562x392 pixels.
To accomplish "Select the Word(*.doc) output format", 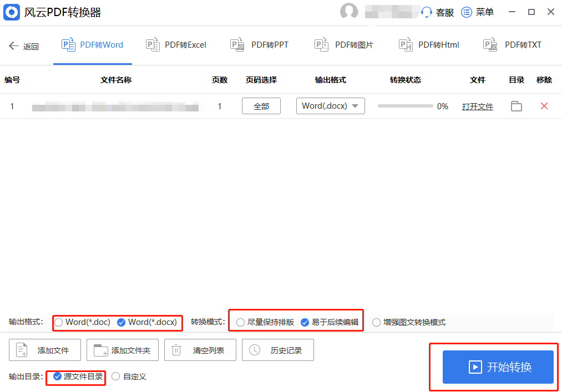I will coord(83,322).
